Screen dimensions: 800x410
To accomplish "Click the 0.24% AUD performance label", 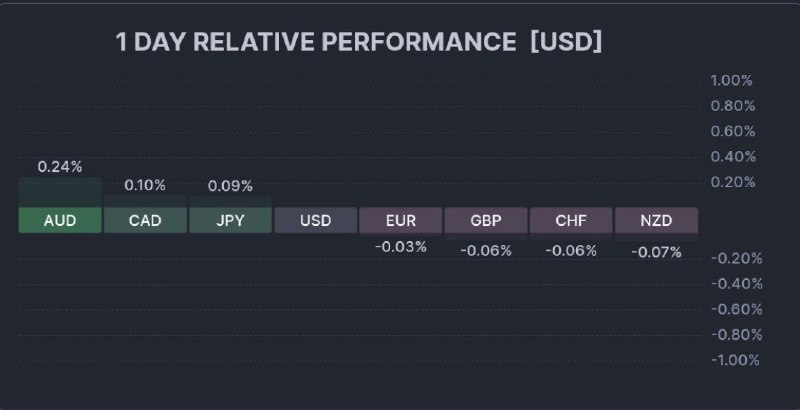I will point(60,167).
